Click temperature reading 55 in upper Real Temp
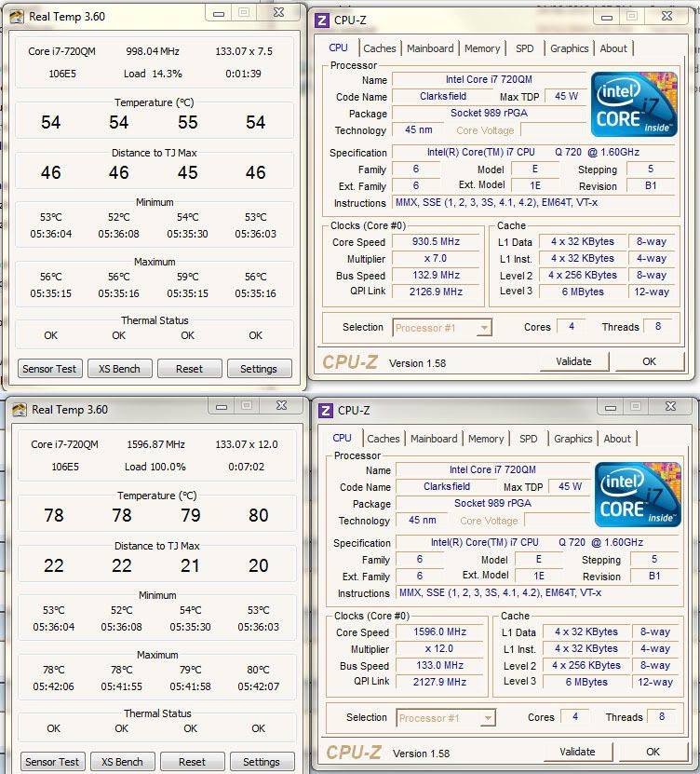Viewport: 700px width, 774px height. 188,122
